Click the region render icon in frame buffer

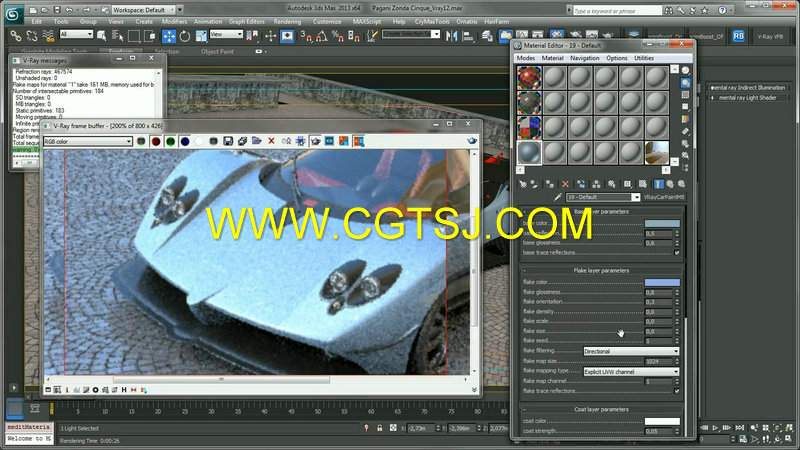[x=315, y=141]
